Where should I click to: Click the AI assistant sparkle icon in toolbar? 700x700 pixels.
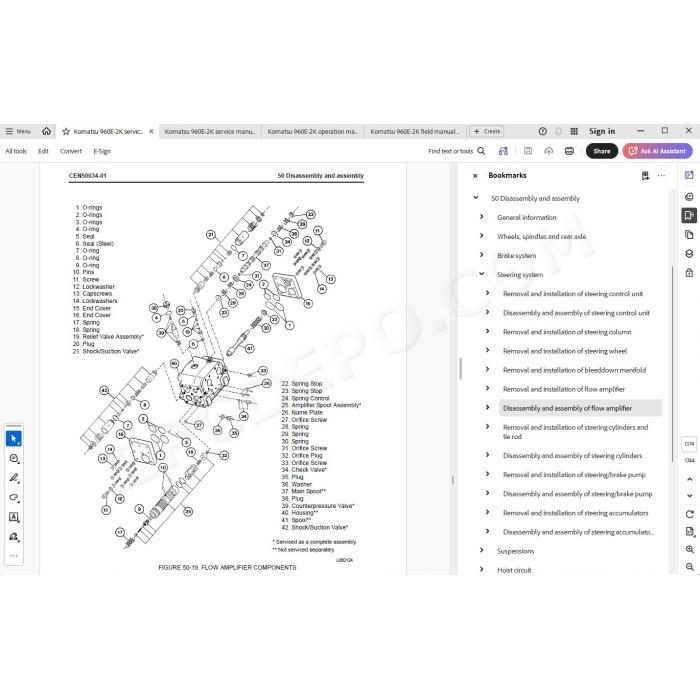tap(503, 151)
